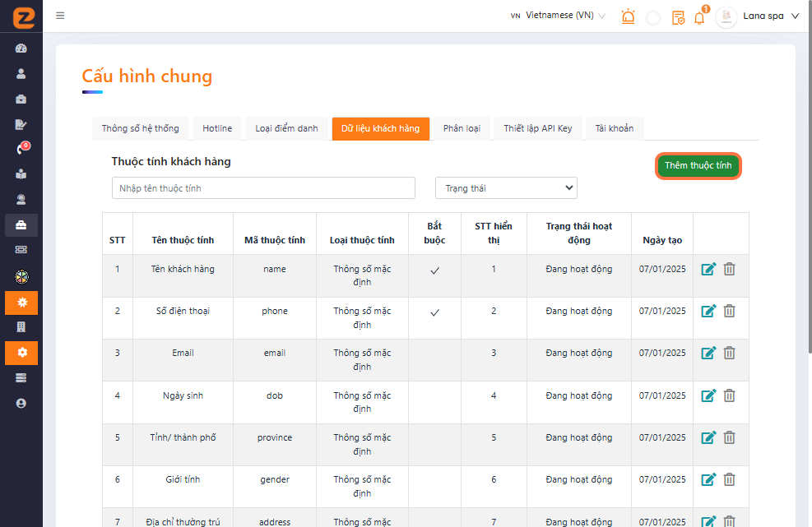Click the 'Thêm thuộc tính' button
This screenshot has width=812, height=527.
point(698,165)
